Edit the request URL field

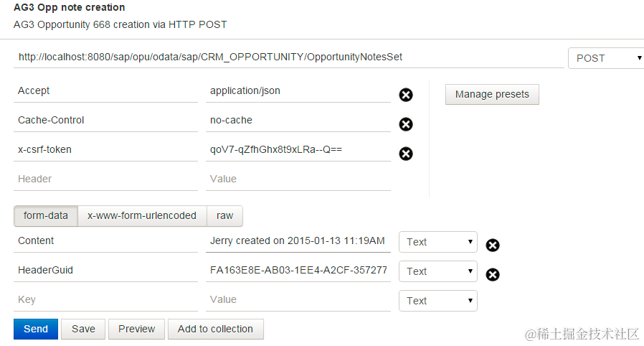(x=289, y=57)
